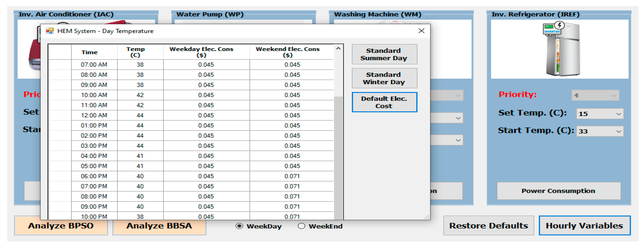Image resolution: width=644 pixels, height=248 pixels.
Task: Click the HEM System window icon
Action: tap(50, 31)
